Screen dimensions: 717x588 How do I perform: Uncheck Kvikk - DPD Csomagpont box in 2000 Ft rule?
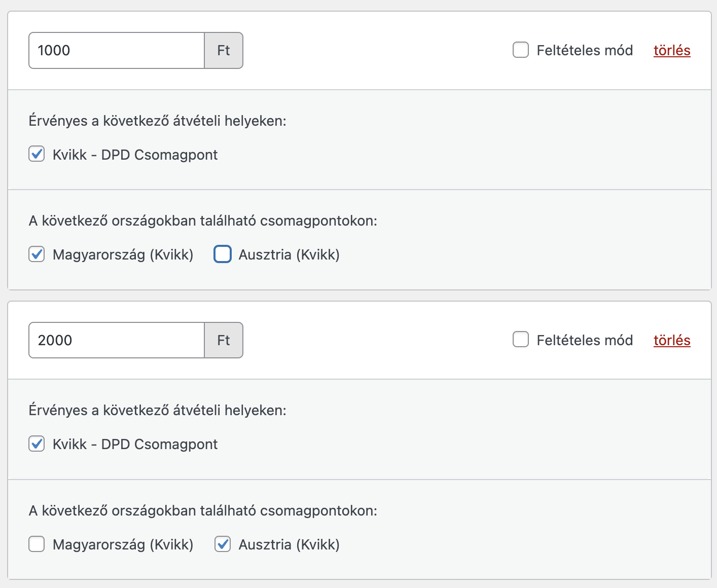pyautogui.click(x=37, y=444)
